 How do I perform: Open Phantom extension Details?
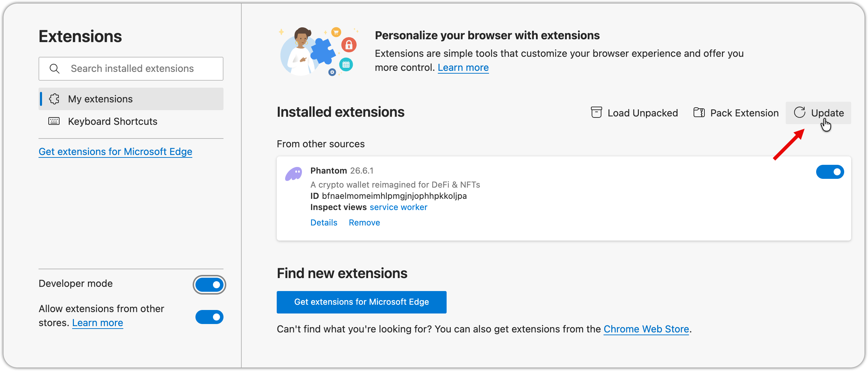click(x=324, y=223)
